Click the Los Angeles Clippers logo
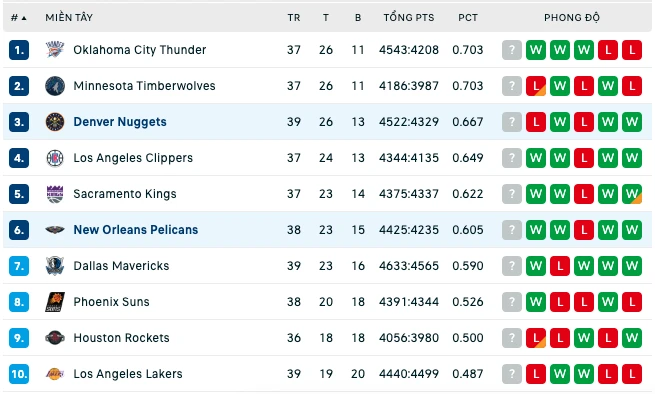 pyautogui.click(x=55, y=158)
